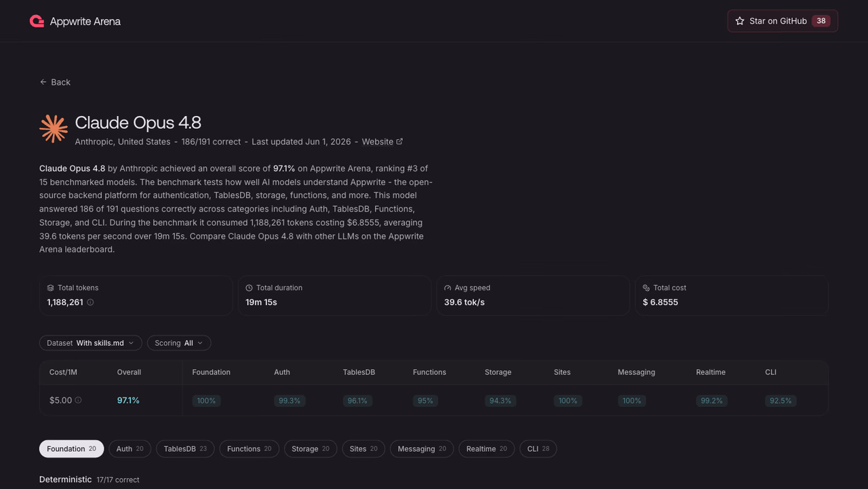Image resolution: width=868 pixels, height=489 pixels.
Task: Switch to the Storage category tab
Action: 311,449
